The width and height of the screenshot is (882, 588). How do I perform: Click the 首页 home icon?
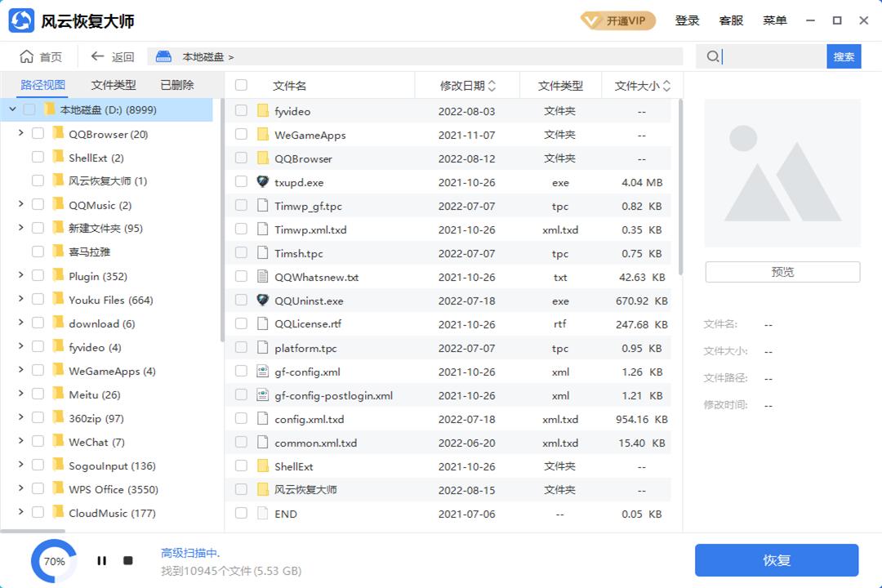pyautogui.click(x=26, y=56)
